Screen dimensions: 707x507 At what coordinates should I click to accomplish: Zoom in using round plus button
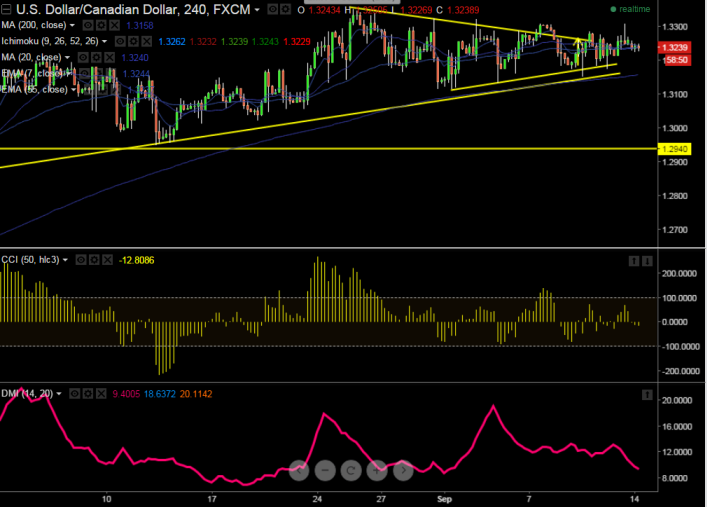(377, 470)
